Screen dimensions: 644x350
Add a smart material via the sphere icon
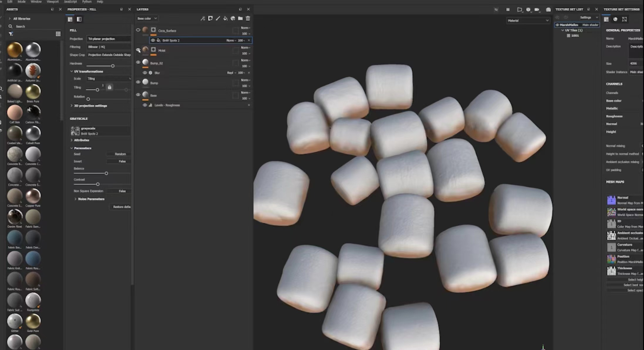[x=233, y=18]
